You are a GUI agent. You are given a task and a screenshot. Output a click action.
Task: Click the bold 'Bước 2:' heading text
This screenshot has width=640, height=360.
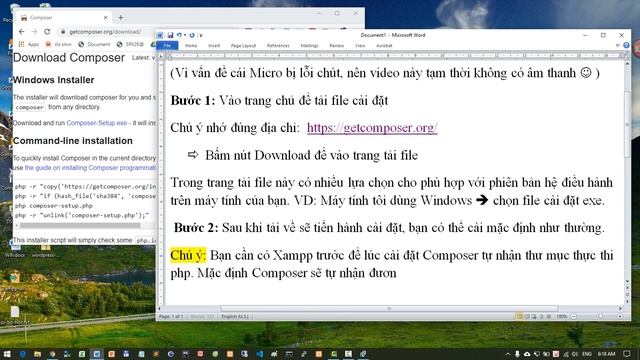pos(196,228)
